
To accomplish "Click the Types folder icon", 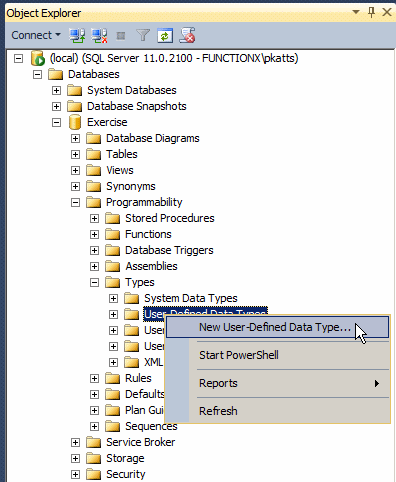I will (112, 282).
